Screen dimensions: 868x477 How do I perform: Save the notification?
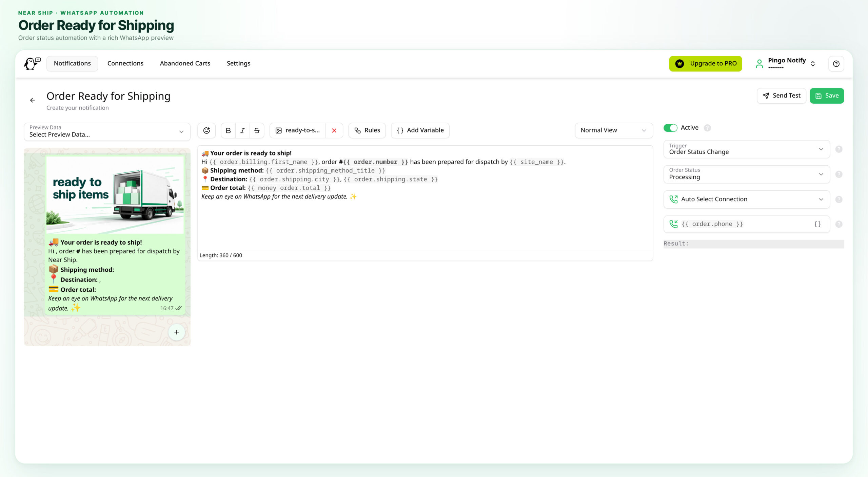[827, 96]
